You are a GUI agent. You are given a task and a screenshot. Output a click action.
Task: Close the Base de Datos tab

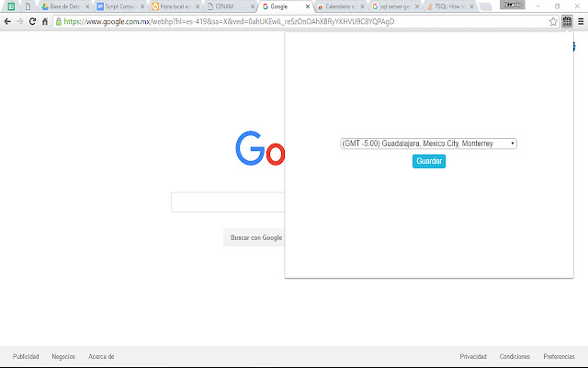[87, 6]
